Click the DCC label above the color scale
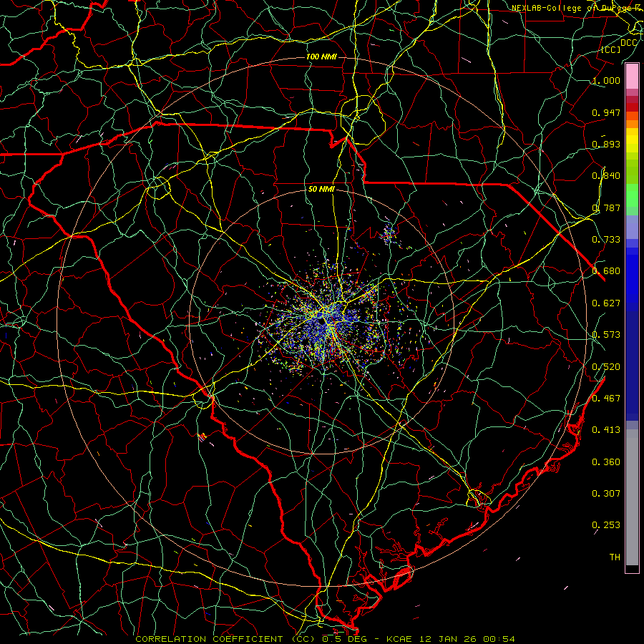Screen dimensions: 644x644 coord(628,42)
